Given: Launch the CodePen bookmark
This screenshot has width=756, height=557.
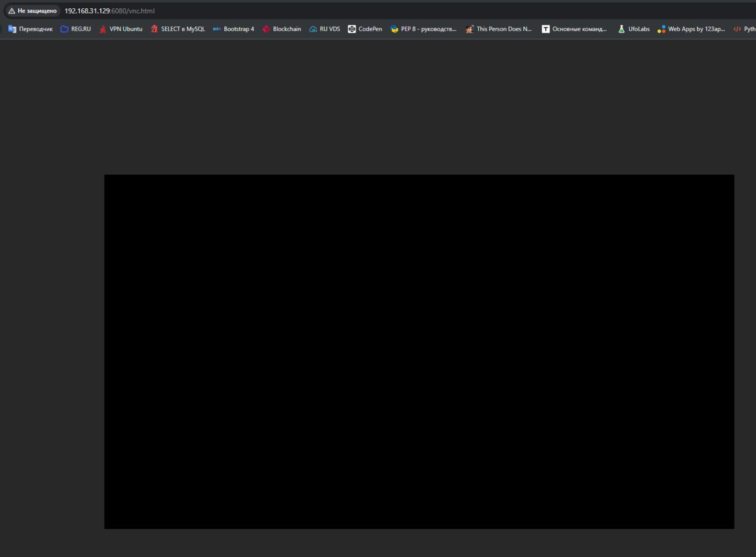Looking at the screenshot, I should point(364,29).
